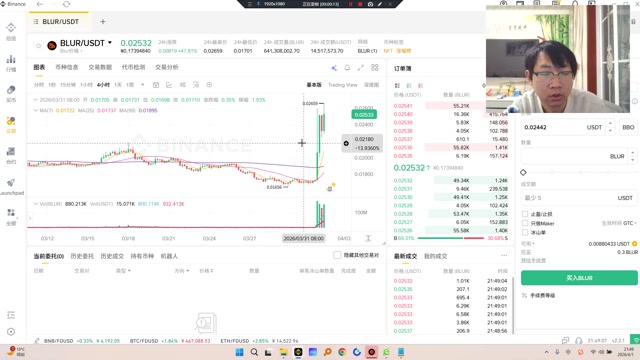Open the all-apps grid sidebar icon
The height and width of the screenshot is (360, 640).
click(x=11, y=213)
